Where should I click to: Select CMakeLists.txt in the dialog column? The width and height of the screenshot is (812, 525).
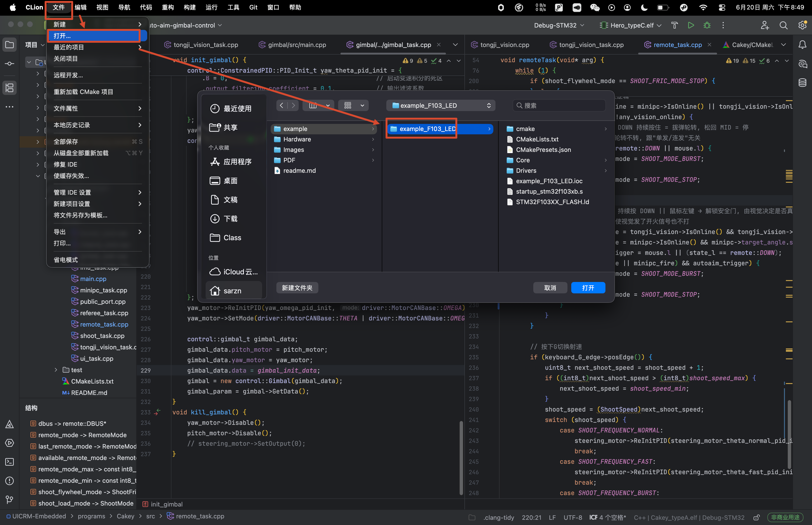[x=537, y=139]
